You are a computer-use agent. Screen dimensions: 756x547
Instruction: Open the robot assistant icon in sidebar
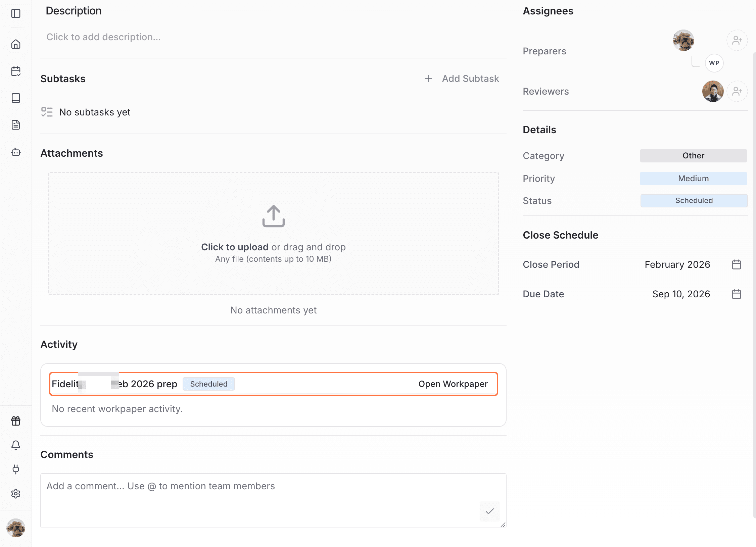16,152
